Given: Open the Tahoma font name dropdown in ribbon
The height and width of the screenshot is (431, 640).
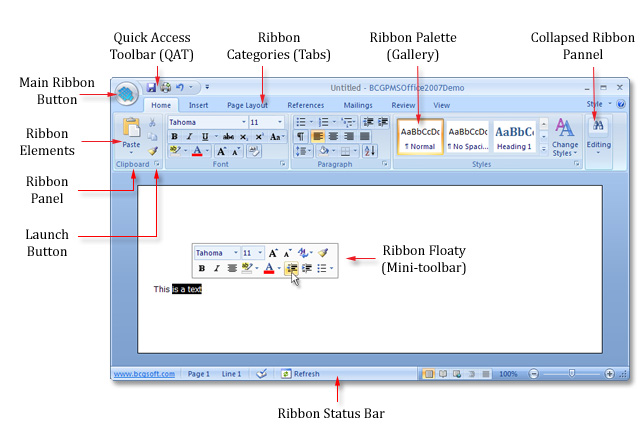Looking at the screenshot, I should click(x=244, y=122).
